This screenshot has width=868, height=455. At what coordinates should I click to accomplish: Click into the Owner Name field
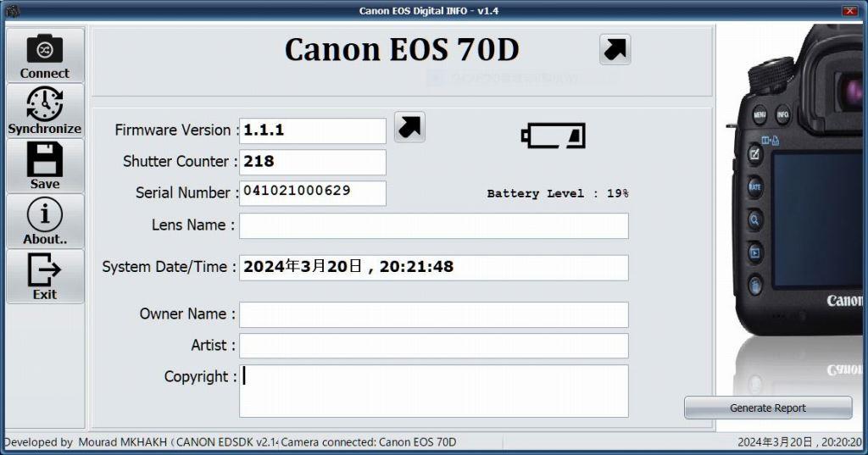[x=433, y=314]
